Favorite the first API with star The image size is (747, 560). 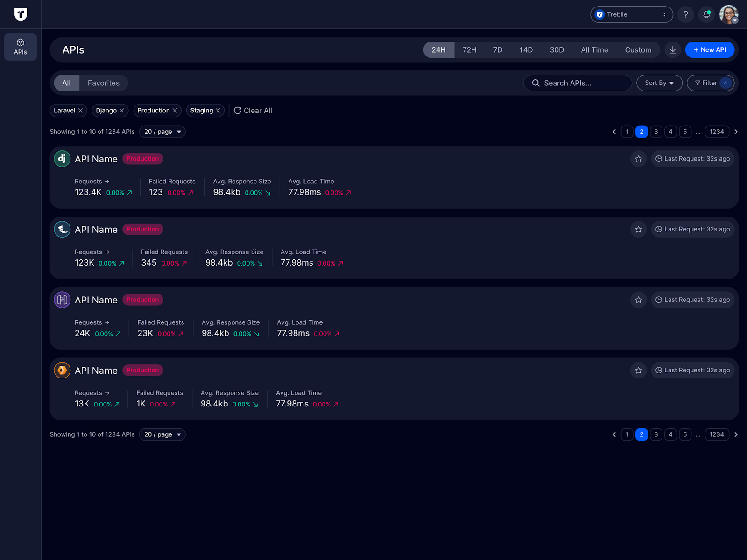638,159
